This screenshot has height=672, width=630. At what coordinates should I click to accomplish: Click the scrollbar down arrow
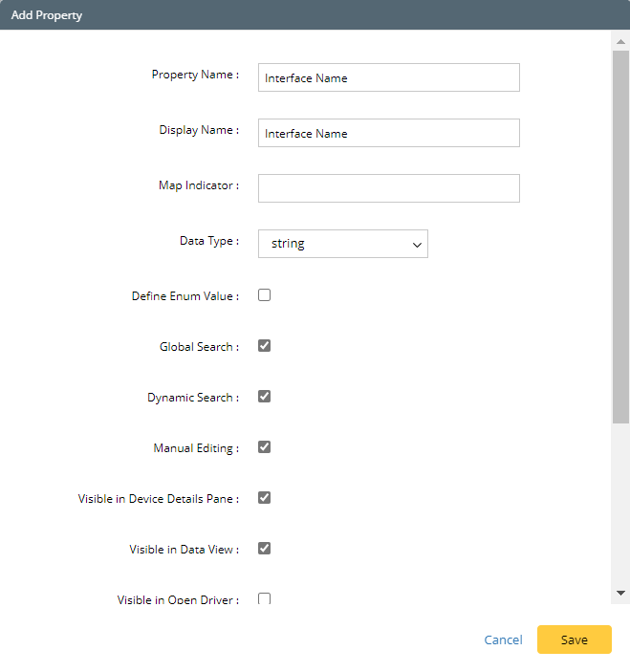(x=621, y=594)
